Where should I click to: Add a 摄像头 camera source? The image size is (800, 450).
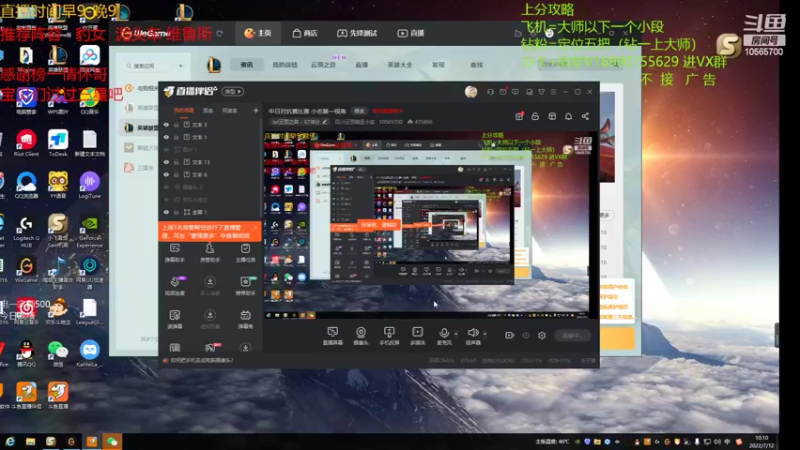(x=361, y=336)
